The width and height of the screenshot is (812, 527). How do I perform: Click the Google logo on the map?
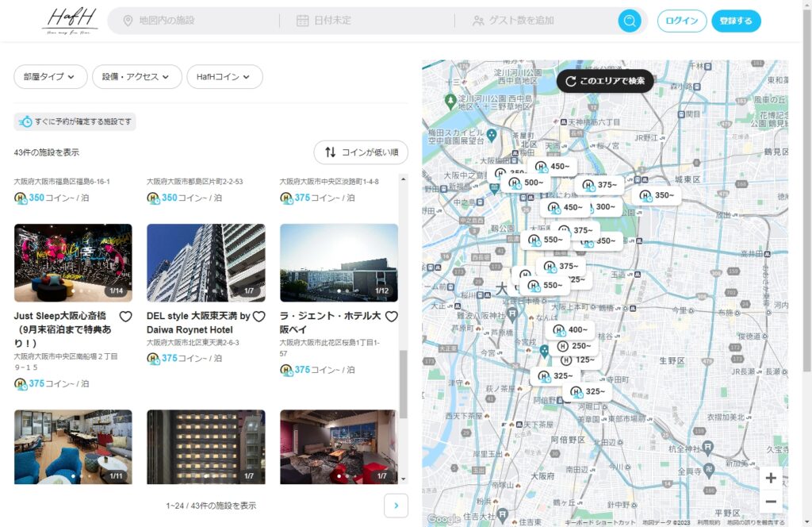444,519
